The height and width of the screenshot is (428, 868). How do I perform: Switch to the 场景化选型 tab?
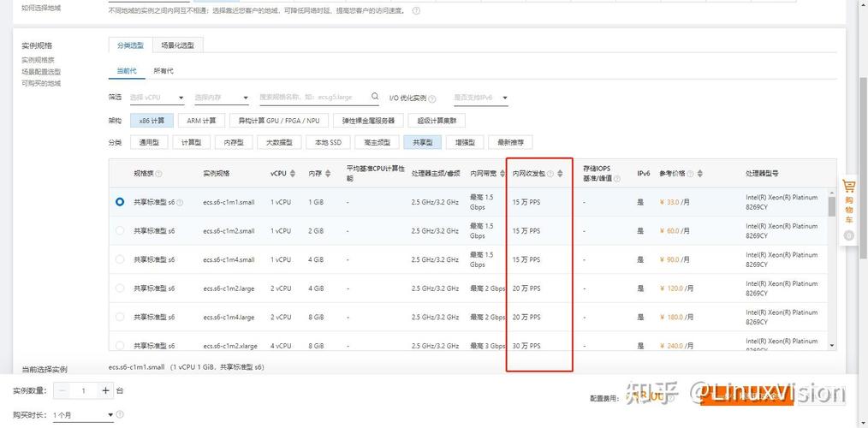pos(177,45)
